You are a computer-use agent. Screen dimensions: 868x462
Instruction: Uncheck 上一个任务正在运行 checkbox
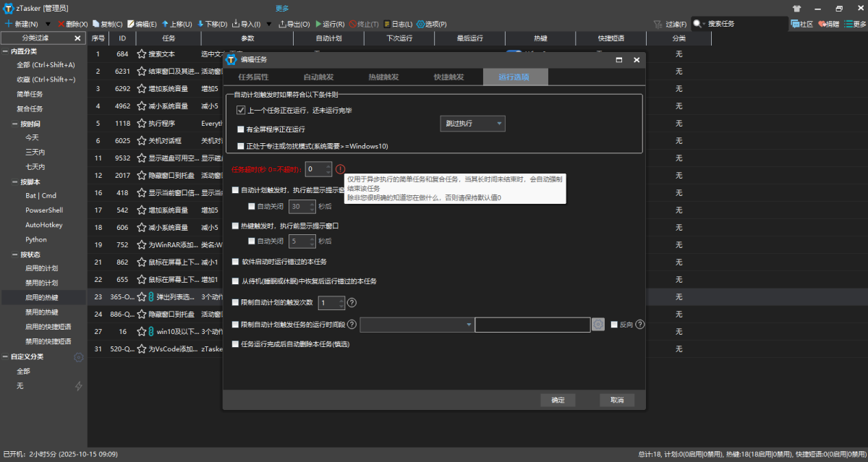(241, 111)
